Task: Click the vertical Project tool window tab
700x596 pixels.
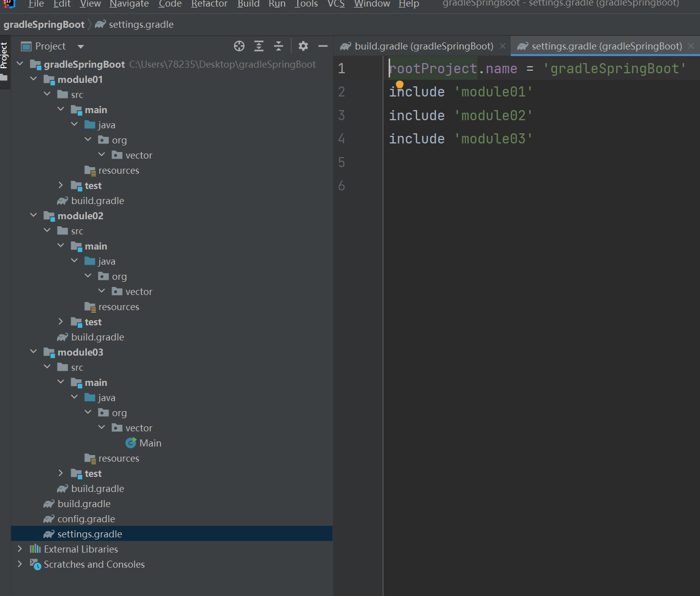Action: pyautogui.click(x=5, y=61)
